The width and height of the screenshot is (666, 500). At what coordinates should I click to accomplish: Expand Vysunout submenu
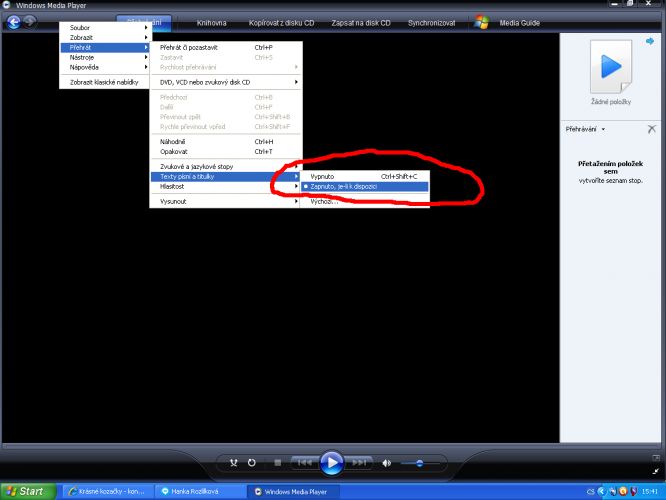pyautogui.click(x=226, y=201)
